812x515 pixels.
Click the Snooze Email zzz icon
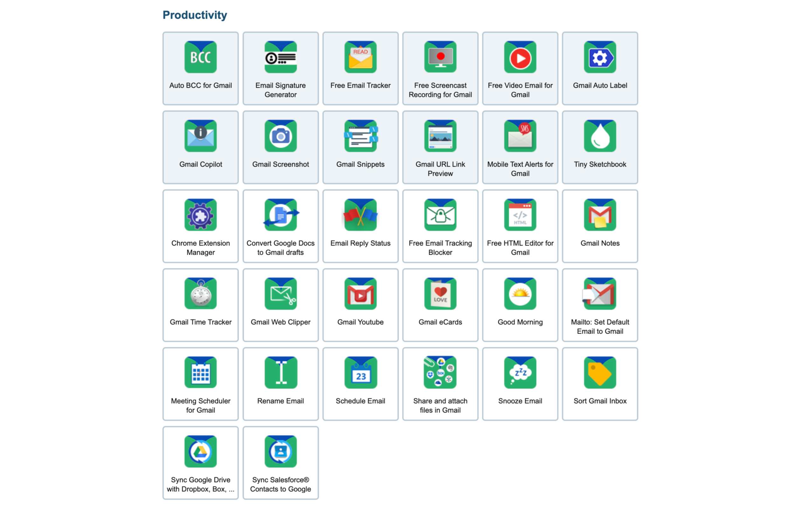(520, 373)
